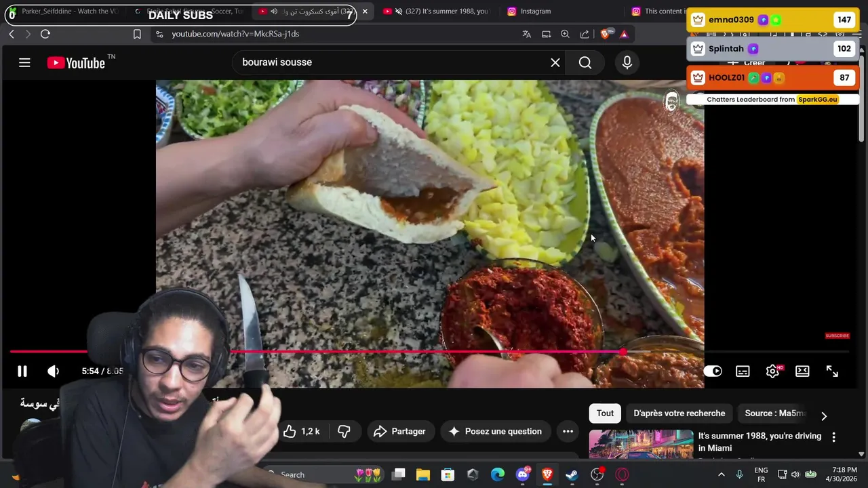Select the D'après votre recherche chip

pyautogui.click(x=679, y=413)
